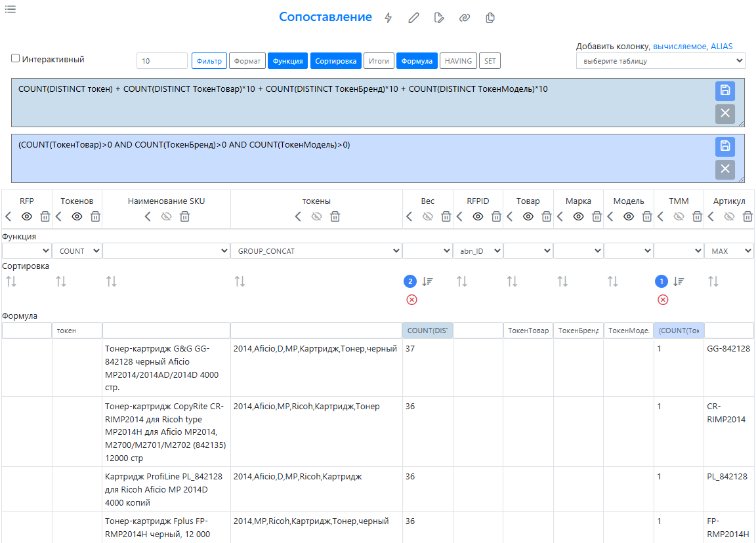The width and height of the screenshot is (756, 543).
Task: Delete the ТММ column
Action: (697, 217)
